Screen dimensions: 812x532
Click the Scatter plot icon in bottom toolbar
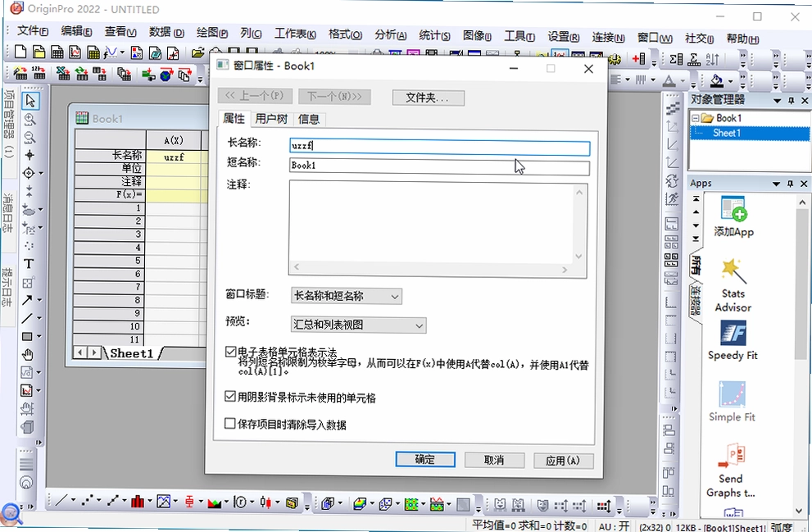click(87, 500)
